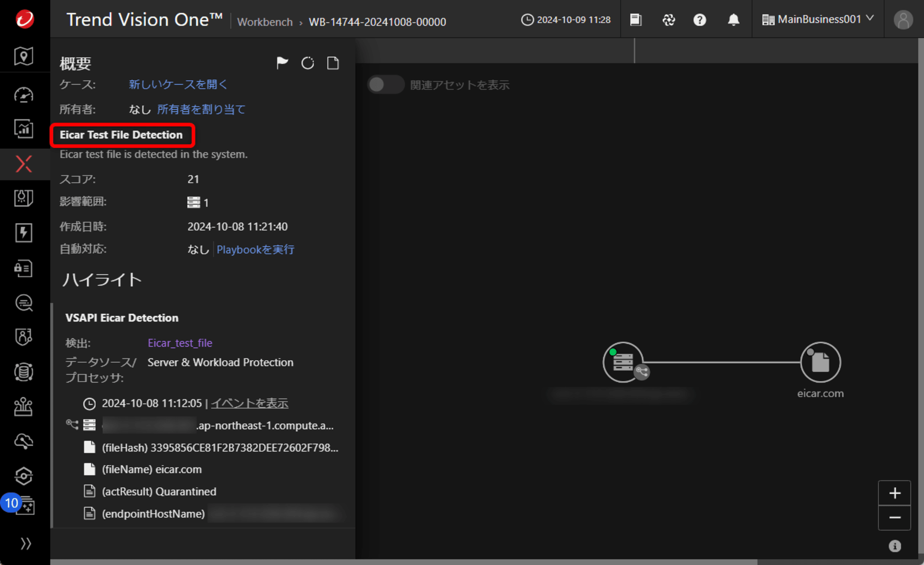Click the score value 21
The height and width of the screenshot is (565, 924).
pyautogui.click(x=193, y=179)
